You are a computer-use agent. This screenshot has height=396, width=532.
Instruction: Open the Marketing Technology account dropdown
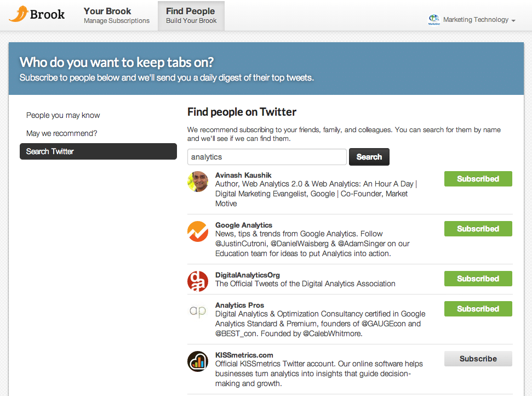[478, 20]
